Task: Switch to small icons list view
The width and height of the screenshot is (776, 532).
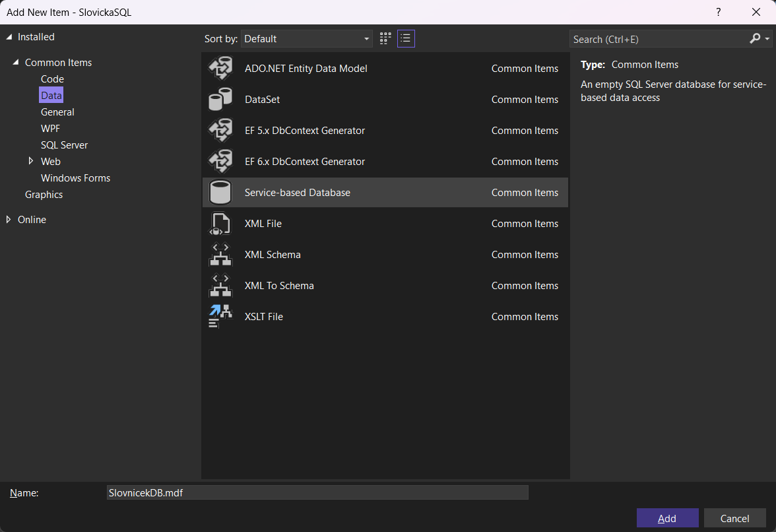Action: click(406, 39)
